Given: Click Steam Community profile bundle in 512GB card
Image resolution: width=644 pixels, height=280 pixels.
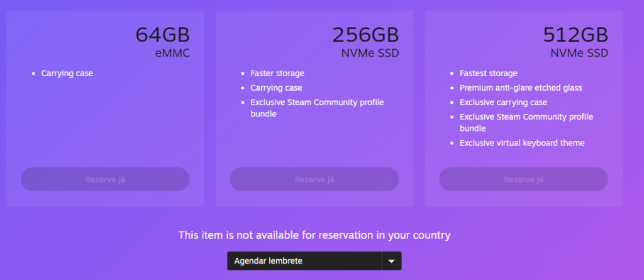Looking at the screenshot, I should [526, 122].
